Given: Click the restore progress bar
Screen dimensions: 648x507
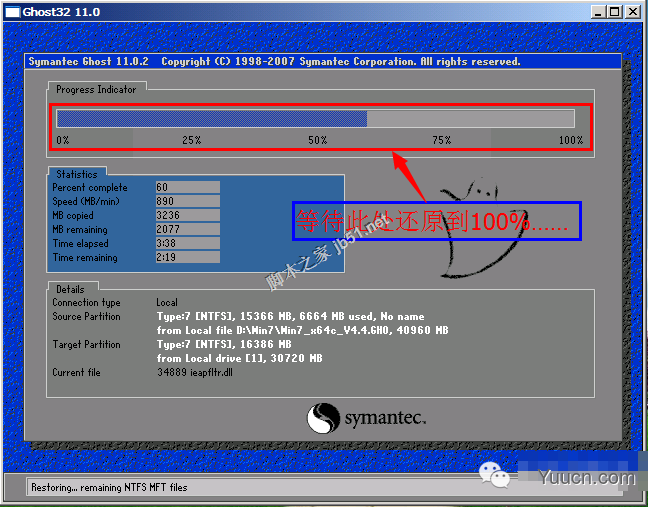Looking at the screenshot, I should tap(318, 118).
